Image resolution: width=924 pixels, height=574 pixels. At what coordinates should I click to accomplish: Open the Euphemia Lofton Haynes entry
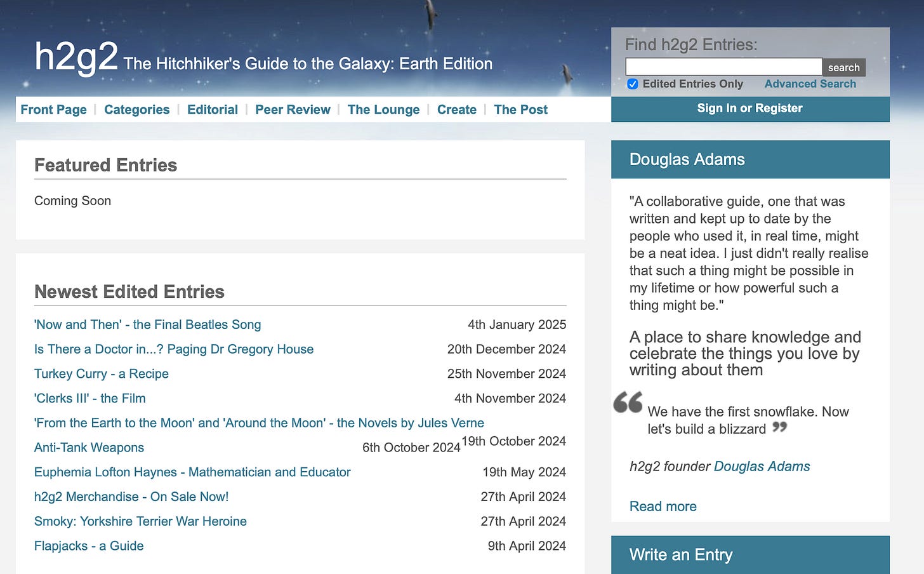coord(192,472)
